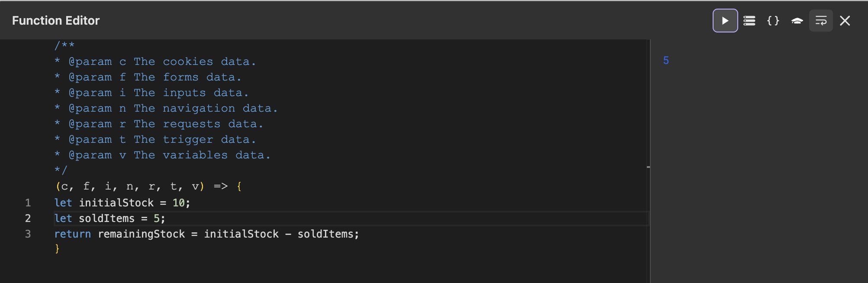This screenshot has width=868, height=283.
Task: Click the Function Editor title
Action: (56, 21)
